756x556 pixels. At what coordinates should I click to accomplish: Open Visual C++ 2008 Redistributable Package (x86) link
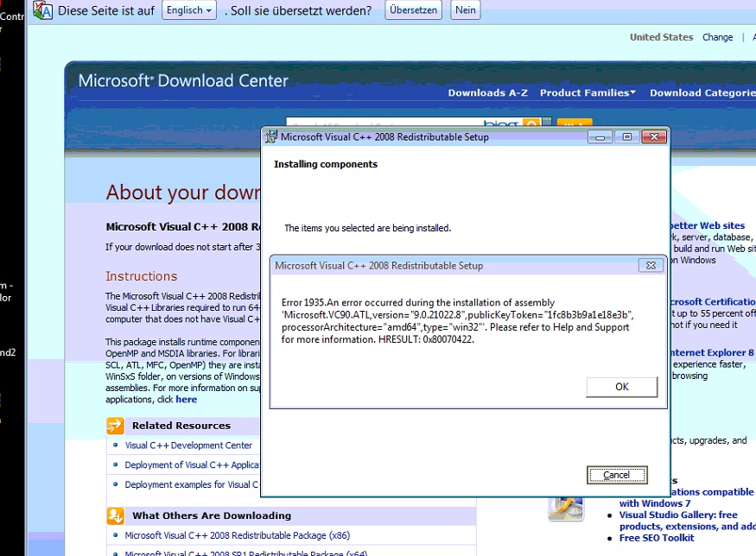[238, 536]
